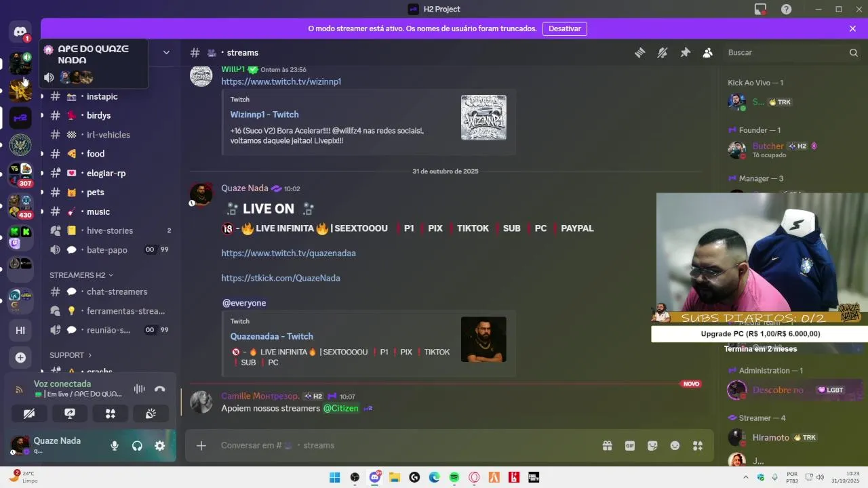Screen dimensions: 868x488
Task: Expand the SUPPORT category
Action: [71, 355]
